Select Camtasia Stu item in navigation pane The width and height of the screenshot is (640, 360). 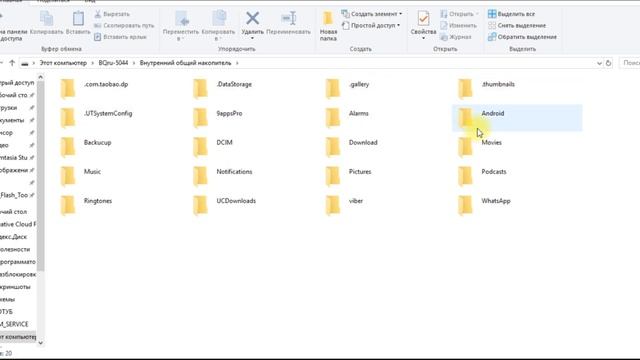pos(17,158)
